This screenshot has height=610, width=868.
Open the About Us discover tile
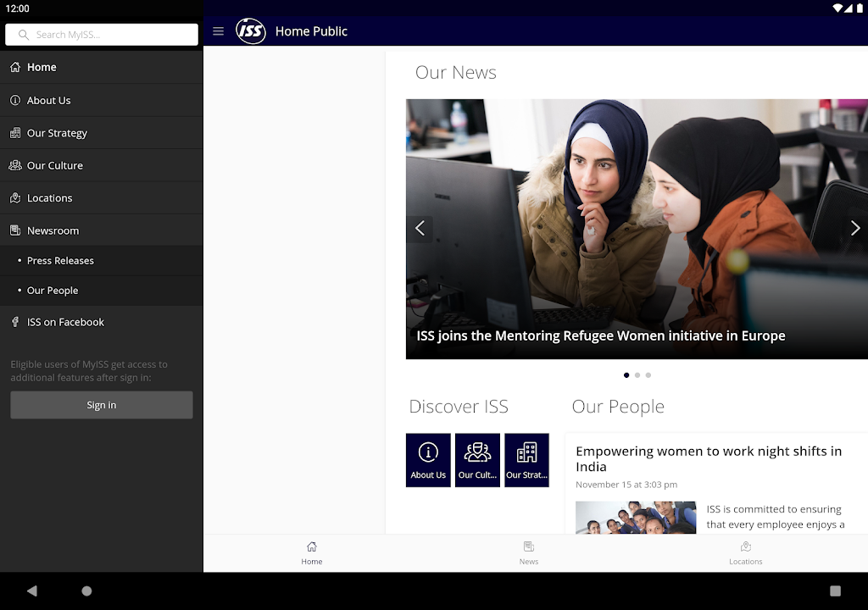pyautogui.click(x=428, y=460)
